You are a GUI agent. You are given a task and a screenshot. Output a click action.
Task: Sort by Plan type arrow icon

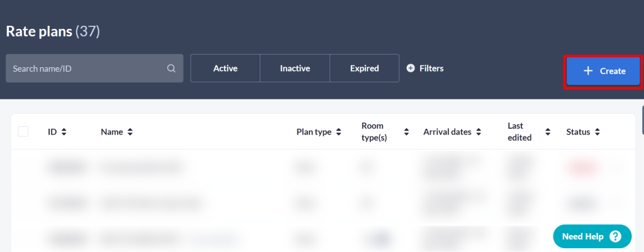pos(338,132)
